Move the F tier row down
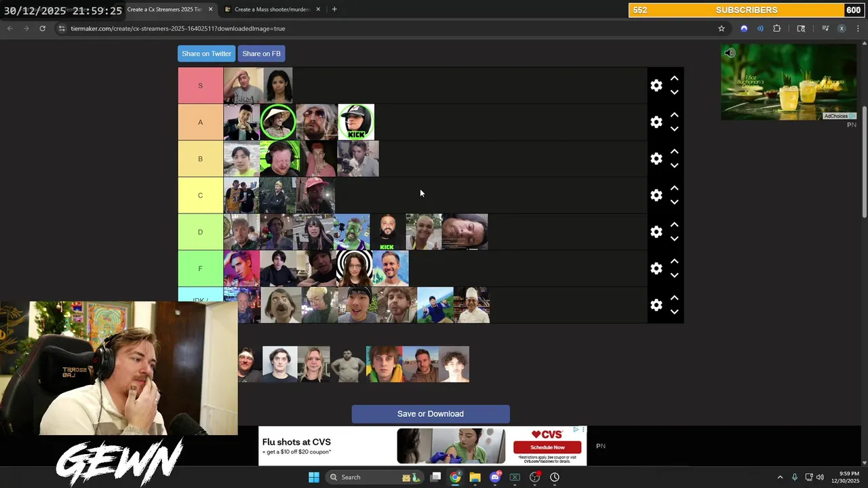 (674, 275)
